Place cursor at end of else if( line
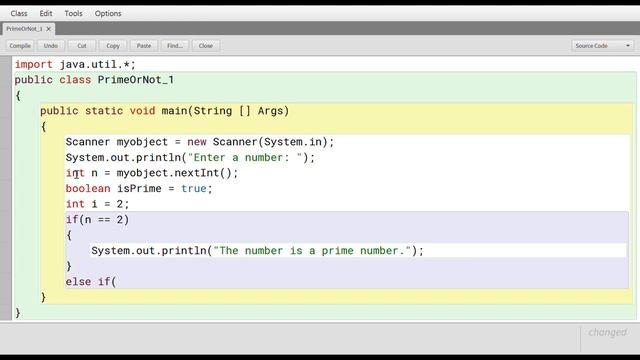 (x=117, y=282)
